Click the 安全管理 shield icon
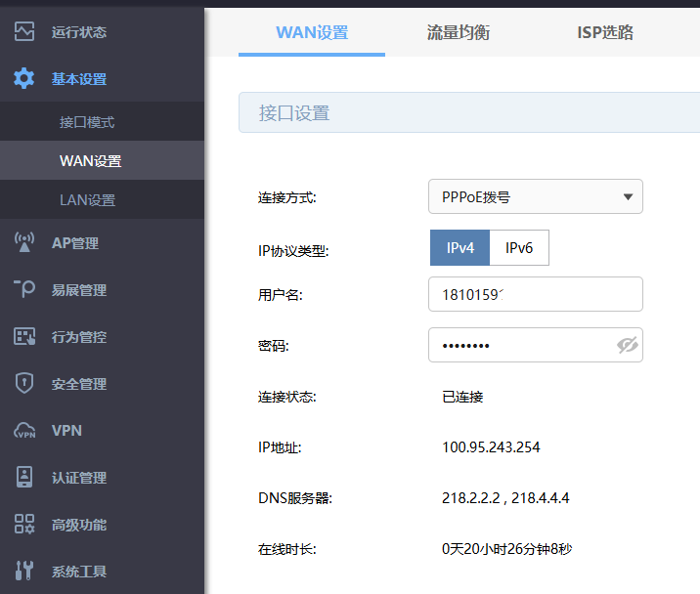The width and height of the screenshot is (700, 594). pyautogui.click(x=24, y=384)
